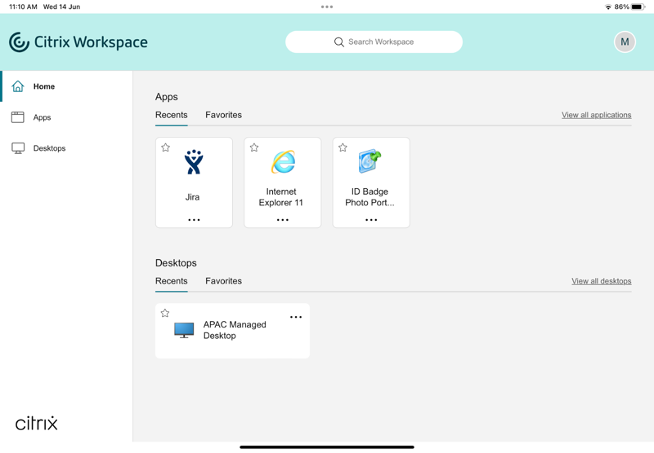654x453 pixels.
Task: Click the APAC Managed Desktop name
Action: click(x=234, y=330)
